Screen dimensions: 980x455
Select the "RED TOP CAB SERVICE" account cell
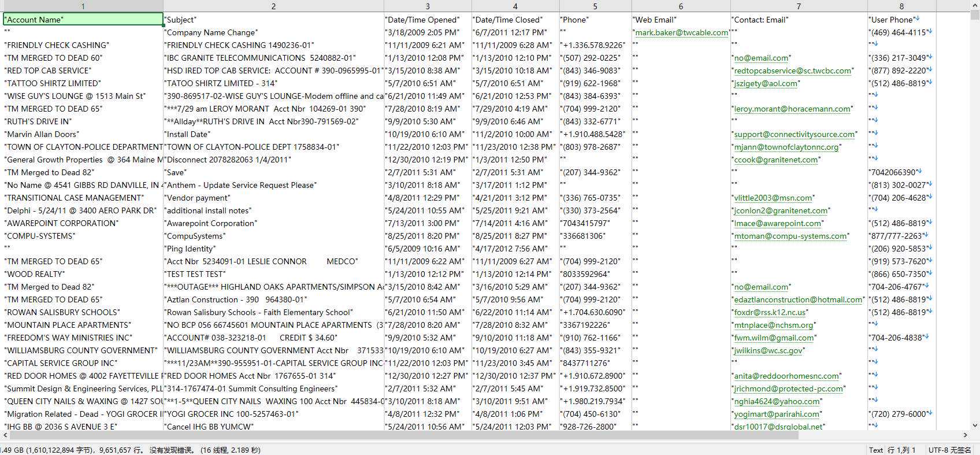tap(83, 71)
